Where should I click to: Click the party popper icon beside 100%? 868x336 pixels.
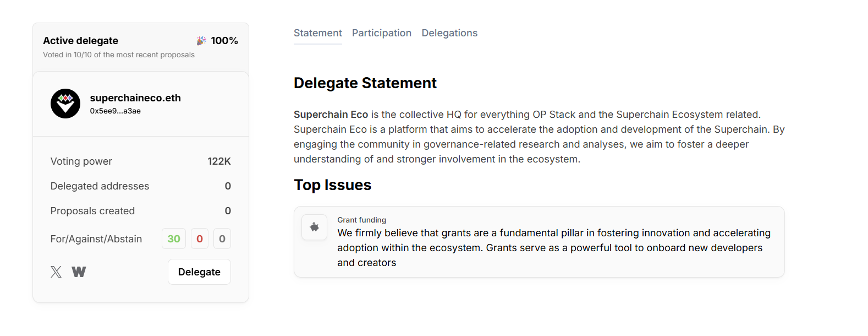point(201,41)
